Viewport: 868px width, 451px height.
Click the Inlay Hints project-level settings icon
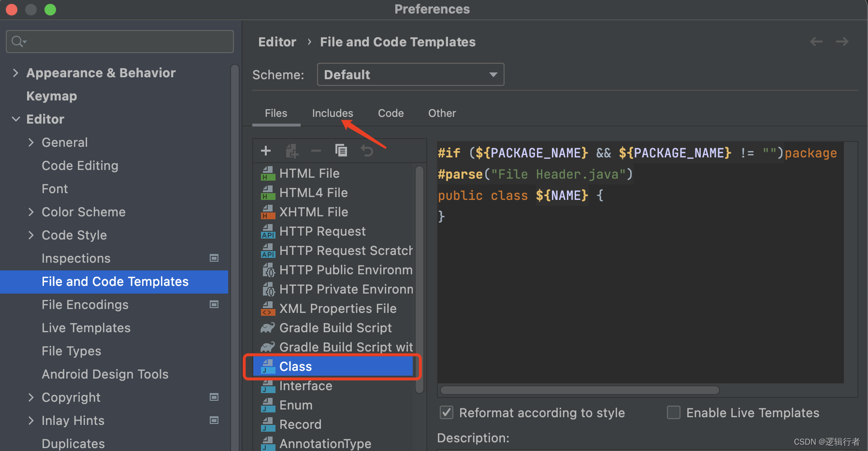(x=214, y=420)
